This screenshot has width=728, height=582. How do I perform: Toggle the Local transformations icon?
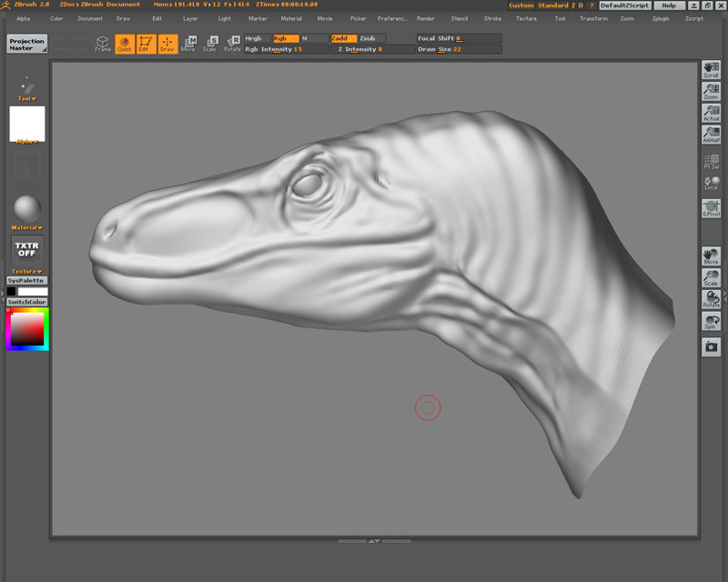point(711,183)
